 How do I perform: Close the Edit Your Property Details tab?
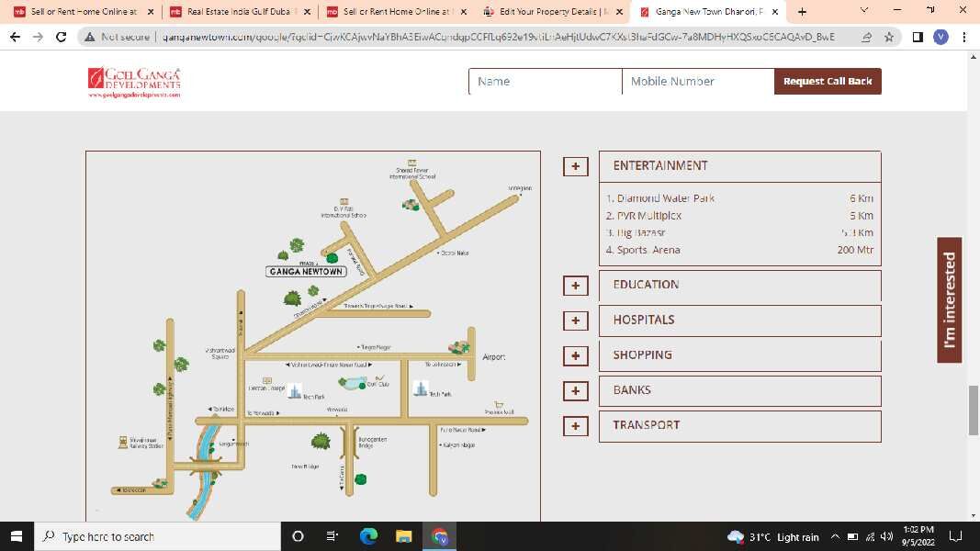click(619, 11)
